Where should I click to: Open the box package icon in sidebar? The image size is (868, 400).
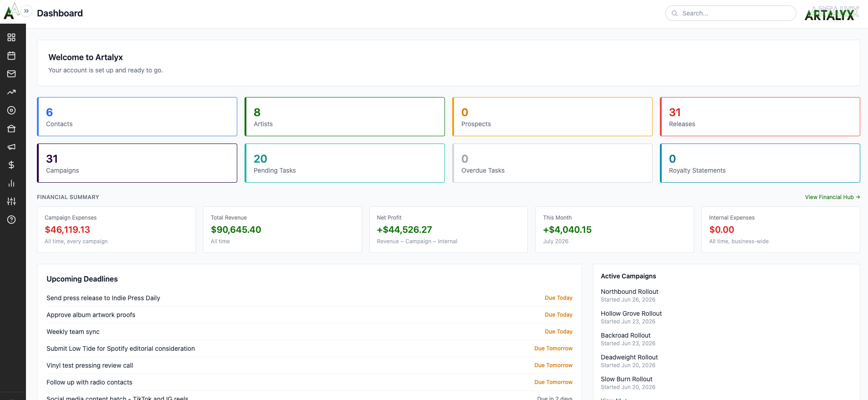[11, 128]
